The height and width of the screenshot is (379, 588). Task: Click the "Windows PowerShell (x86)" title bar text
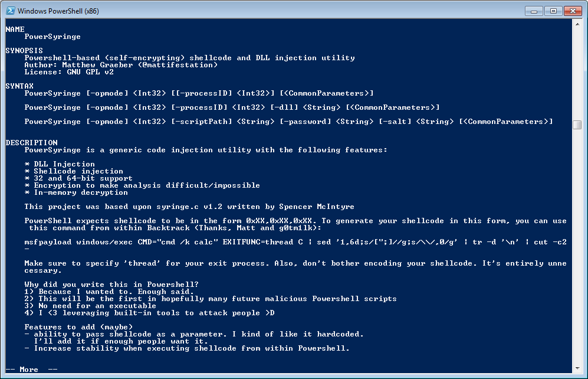pos(58,11)
